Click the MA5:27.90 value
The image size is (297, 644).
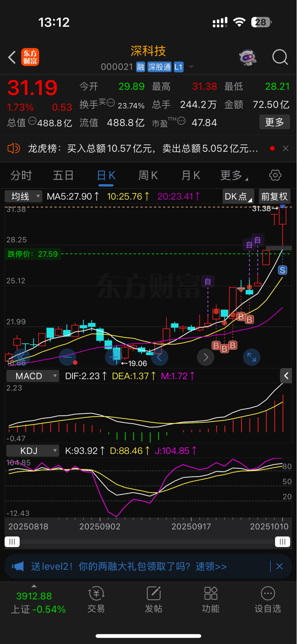73,196
